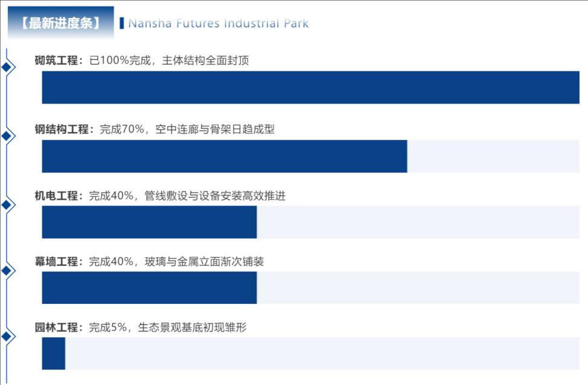Click the filled part of 机电工程 bar
The width and height of the screenshot is (588, 385).
coord(149,222)
